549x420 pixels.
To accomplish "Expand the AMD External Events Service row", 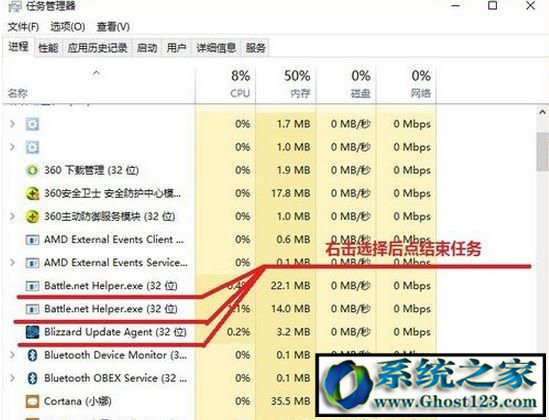I will pos(13,262).
